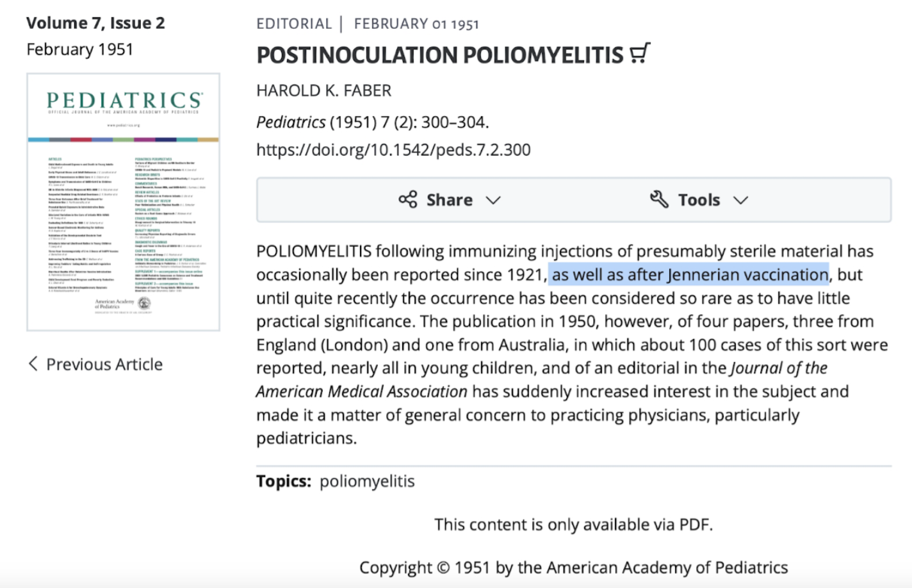The width and height of the screenshot is (912, 588).
Task: Go to Previous Article
Action: pyautogui.click(x=95, y=364)
